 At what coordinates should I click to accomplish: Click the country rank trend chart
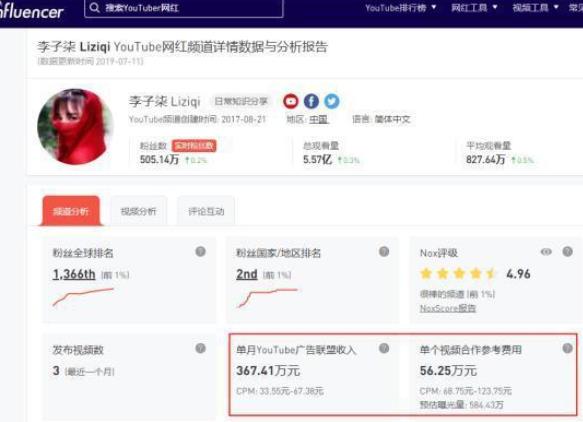click(267, 298)
